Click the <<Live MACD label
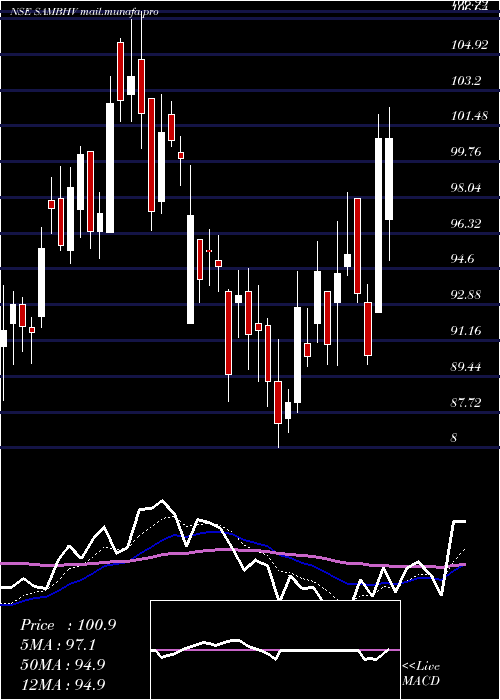 pyautogui.click(x=421, y=674)
